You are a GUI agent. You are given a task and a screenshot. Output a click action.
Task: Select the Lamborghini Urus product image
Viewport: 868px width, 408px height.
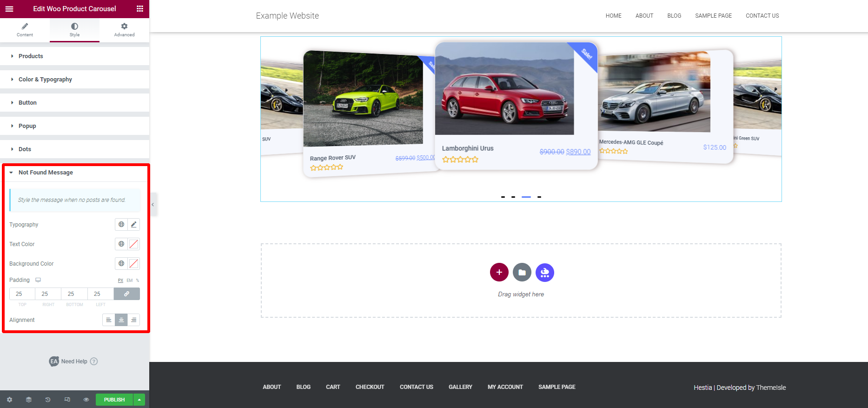504,89
